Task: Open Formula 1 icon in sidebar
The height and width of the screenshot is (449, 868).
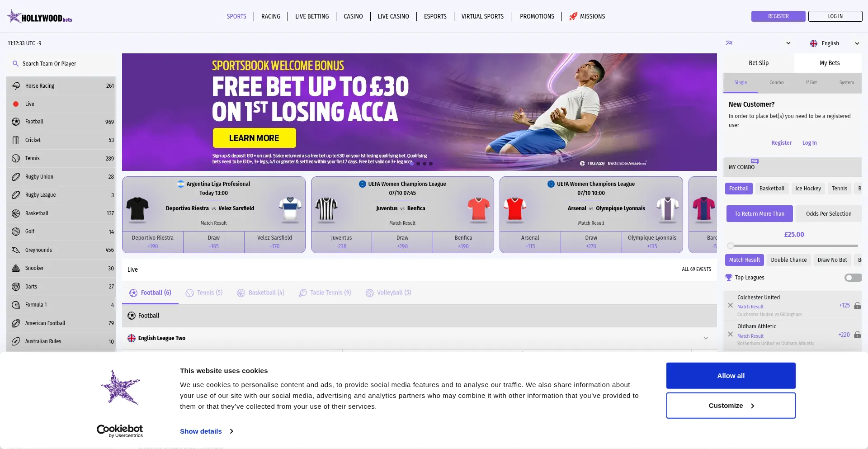Action: click(x=16, y=305)
